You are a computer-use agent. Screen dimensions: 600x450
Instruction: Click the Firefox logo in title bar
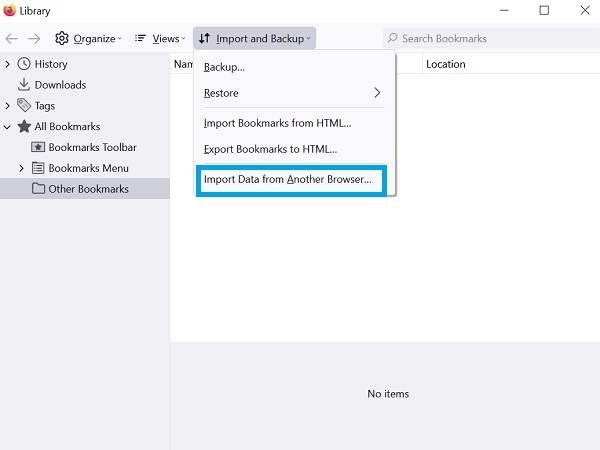(10, 10)
